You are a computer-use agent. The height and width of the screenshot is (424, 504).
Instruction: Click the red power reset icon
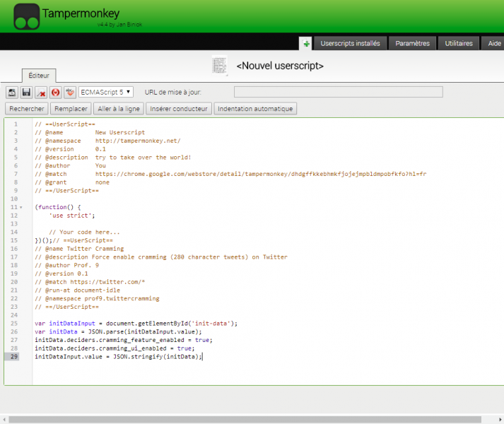coord(55,93)
